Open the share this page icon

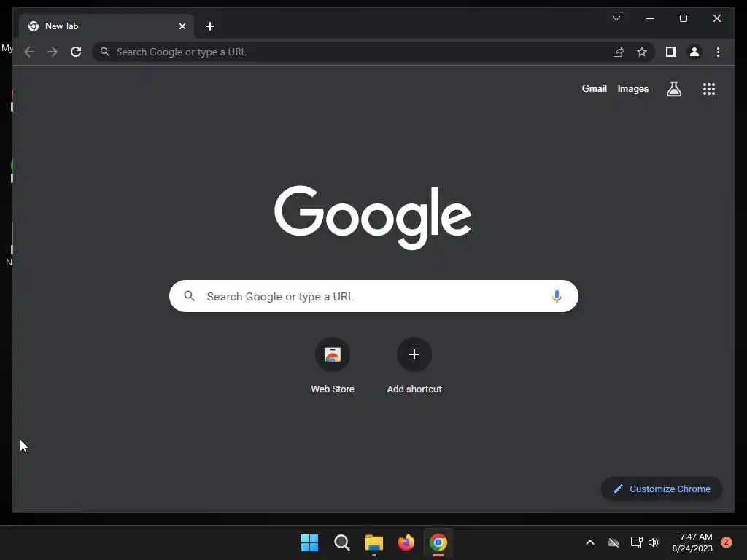tap(619, 52)
